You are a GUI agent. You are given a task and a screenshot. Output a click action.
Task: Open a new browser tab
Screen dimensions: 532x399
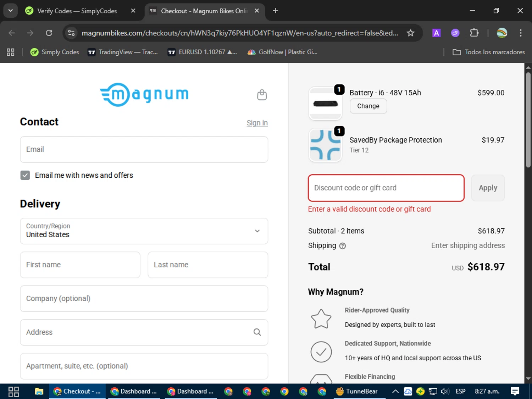pyautogui.click(x=275, y=11)
